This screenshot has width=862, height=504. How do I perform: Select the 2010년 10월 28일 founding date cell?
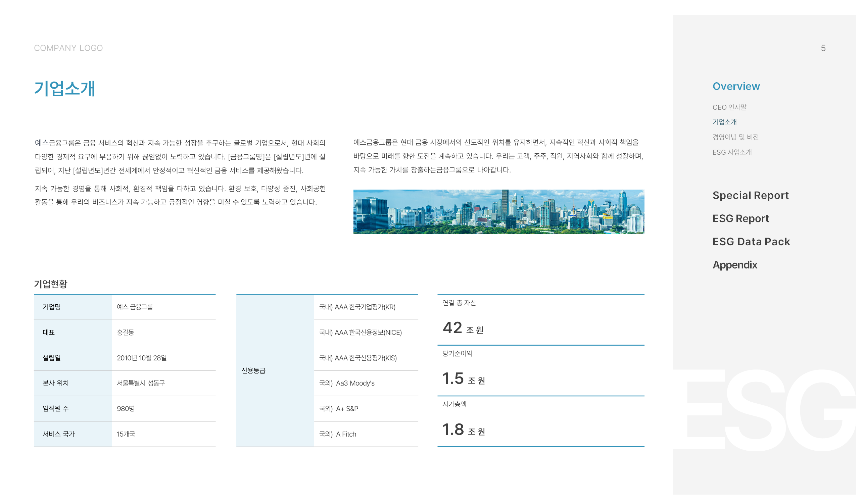pyautogui.click(x=142, y=358)
